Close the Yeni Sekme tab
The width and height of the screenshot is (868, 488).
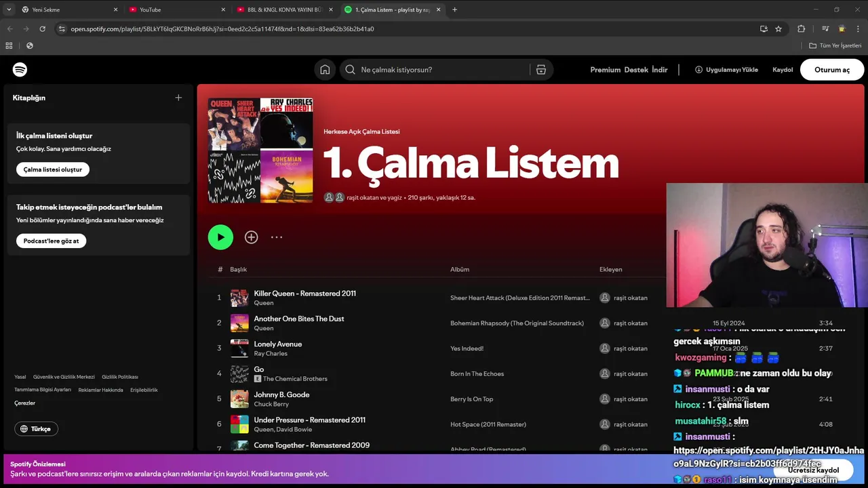(x=115, y=9)
